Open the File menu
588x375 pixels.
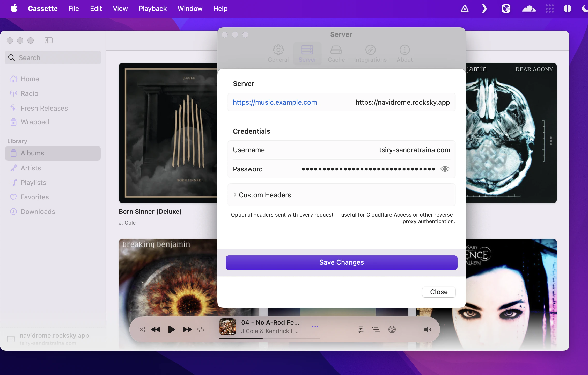(x=73, y=9)
